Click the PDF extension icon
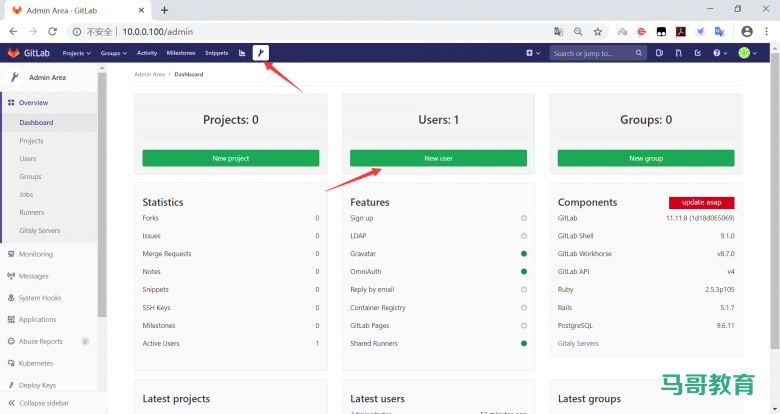This screenshot has width=780, height=414. click(x=681, y=32)
